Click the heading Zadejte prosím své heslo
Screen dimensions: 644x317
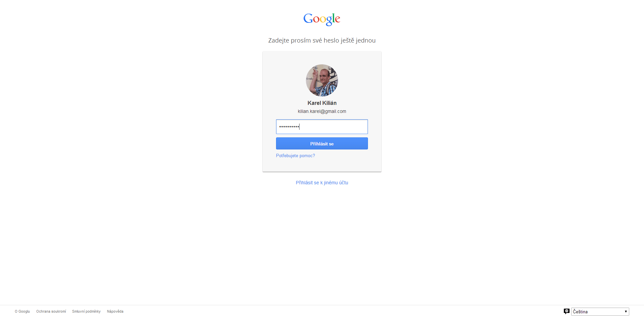click(x=304, y=41)
